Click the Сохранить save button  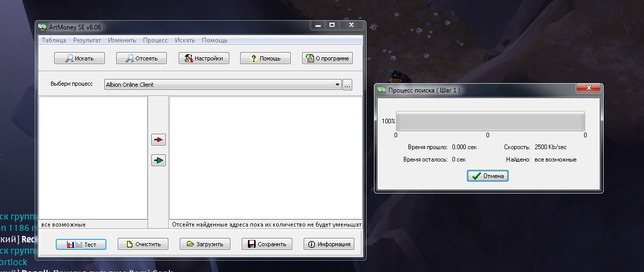pyautogui.click(x=267, y=244)
